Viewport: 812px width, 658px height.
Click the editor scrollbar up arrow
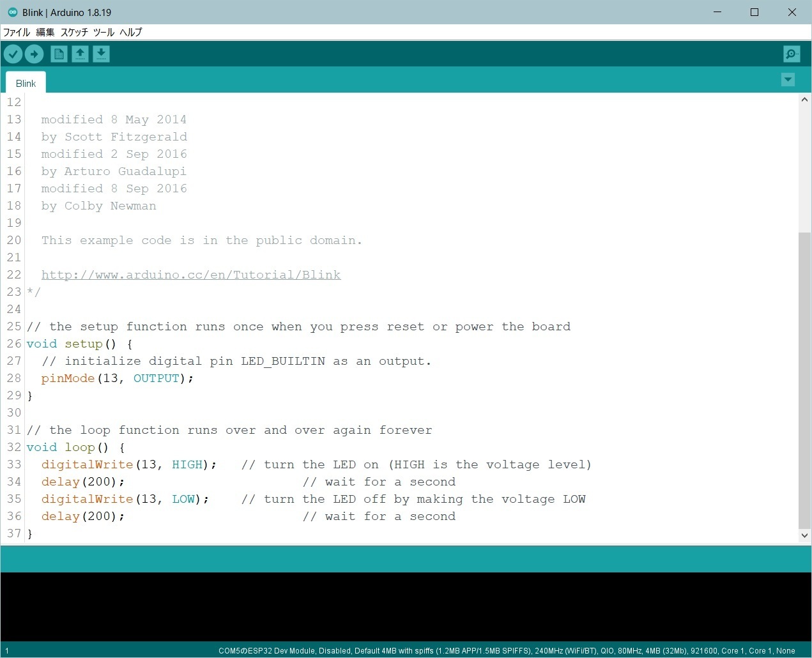click(x=804, y=100)
